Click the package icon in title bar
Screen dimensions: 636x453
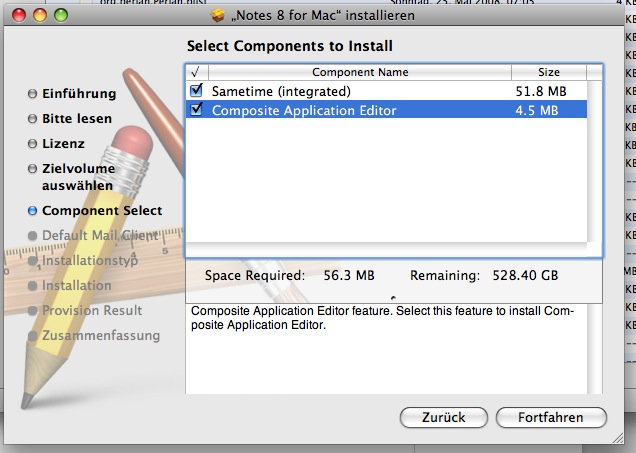click(x=218, y=15)
